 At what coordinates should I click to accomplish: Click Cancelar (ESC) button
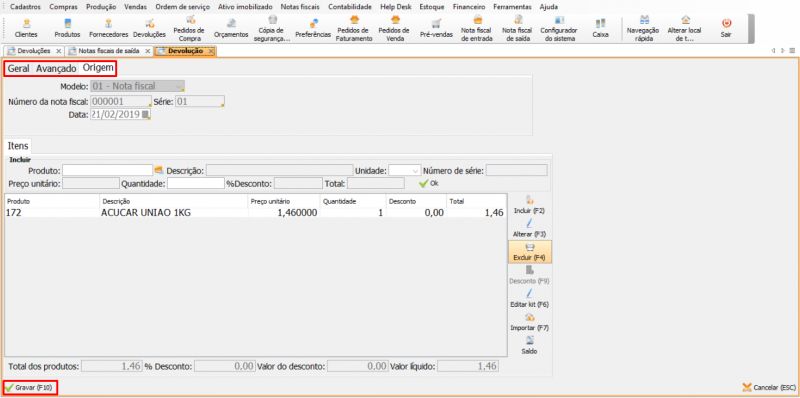click(x=769, y=387)
